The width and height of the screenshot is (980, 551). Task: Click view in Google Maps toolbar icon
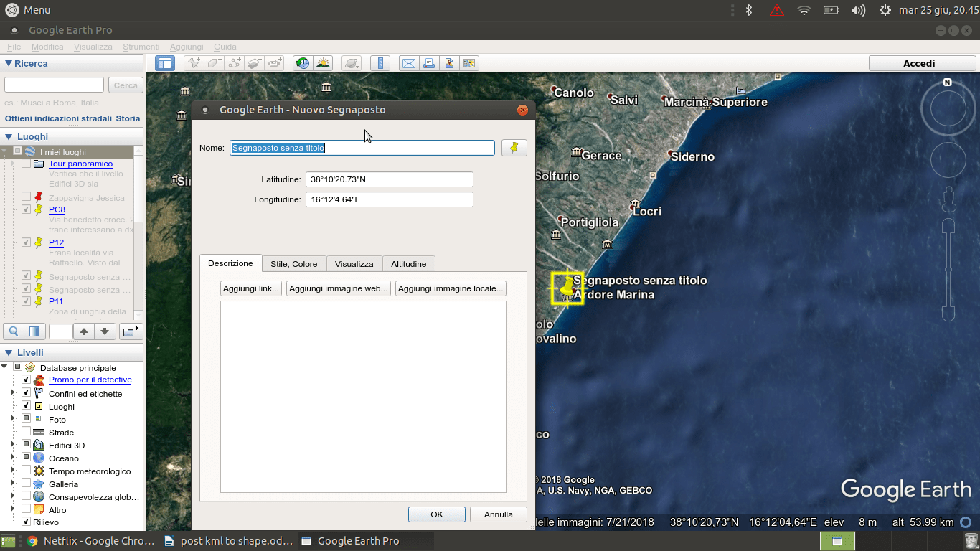pos(469,63)
